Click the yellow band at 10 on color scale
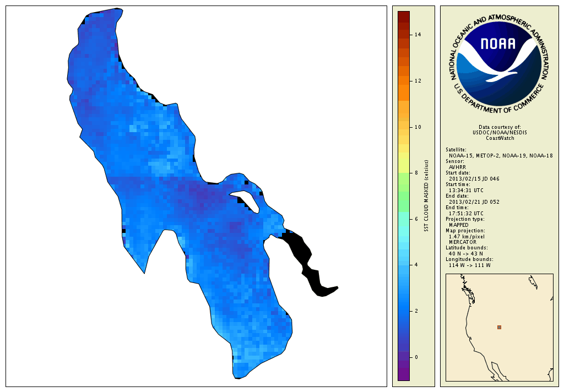 coord(404,127)
